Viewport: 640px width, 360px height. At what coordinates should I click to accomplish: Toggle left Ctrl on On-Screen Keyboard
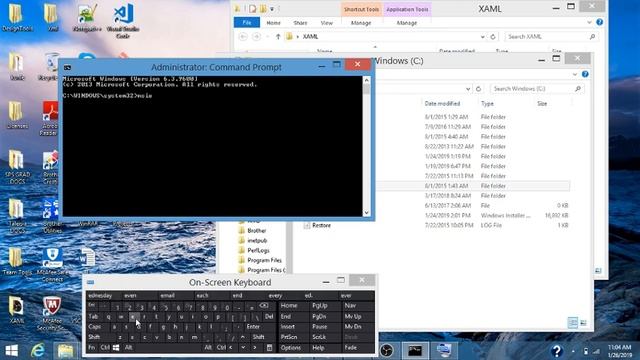coord(105,348)
